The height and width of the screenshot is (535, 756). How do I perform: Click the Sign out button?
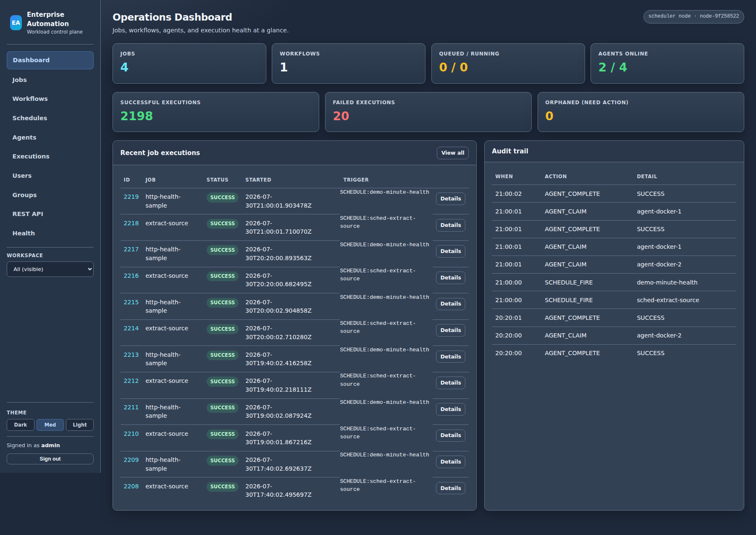click(x=50, y=459)
